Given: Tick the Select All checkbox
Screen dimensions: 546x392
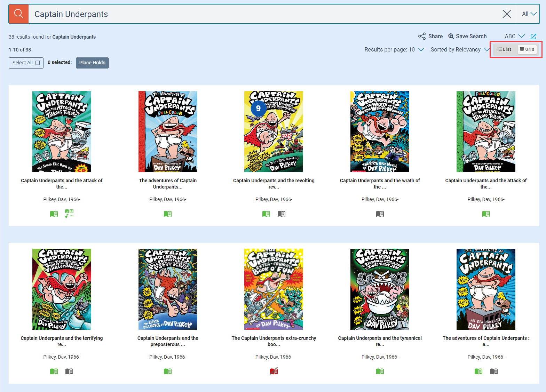Looking at the screenshot, I should point(38,63).
